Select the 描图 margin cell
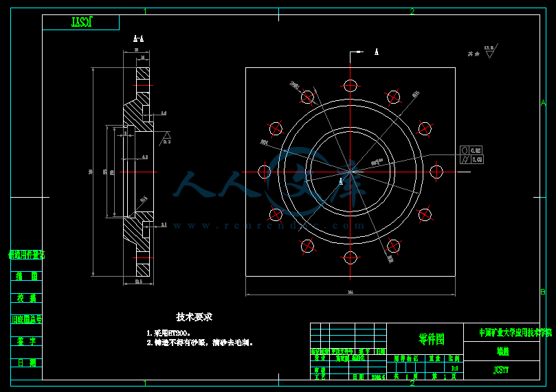The image size is (556, 392). point(27,276)
